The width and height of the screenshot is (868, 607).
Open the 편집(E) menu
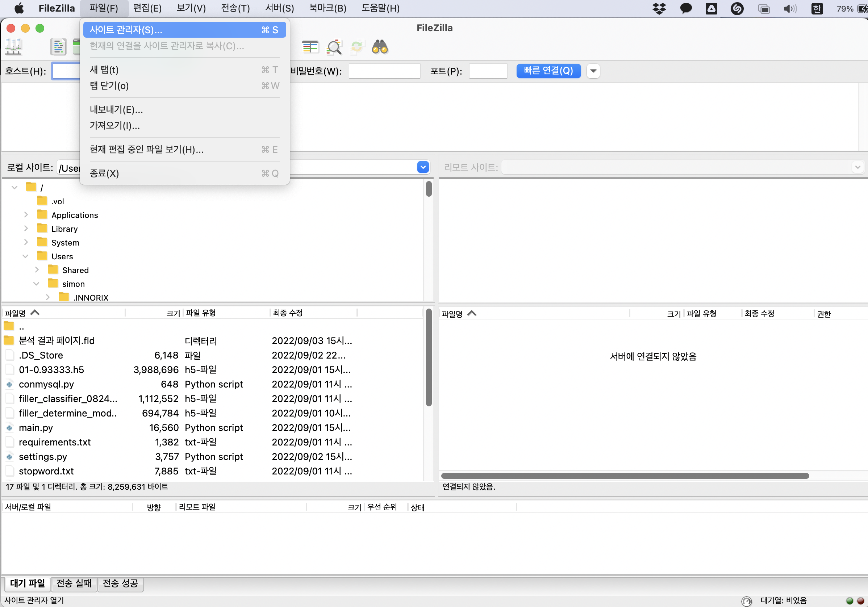pos(147,8)
